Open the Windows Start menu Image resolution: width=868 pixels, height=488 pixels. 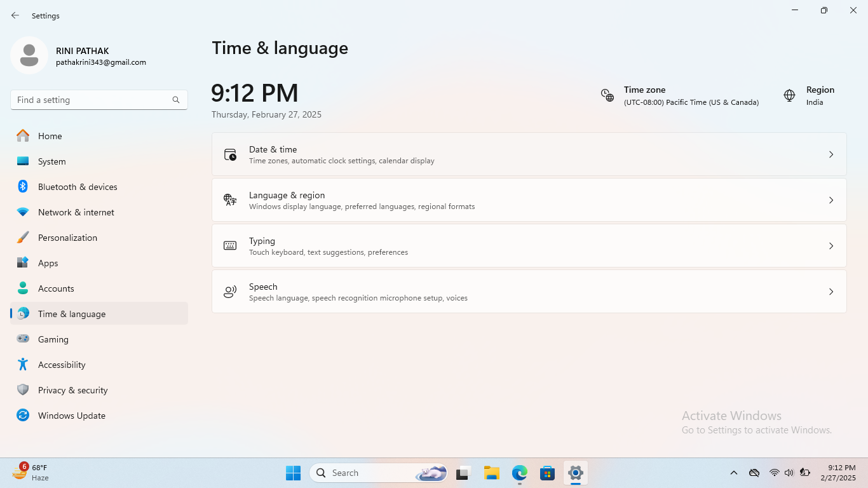tap(293, 473)
